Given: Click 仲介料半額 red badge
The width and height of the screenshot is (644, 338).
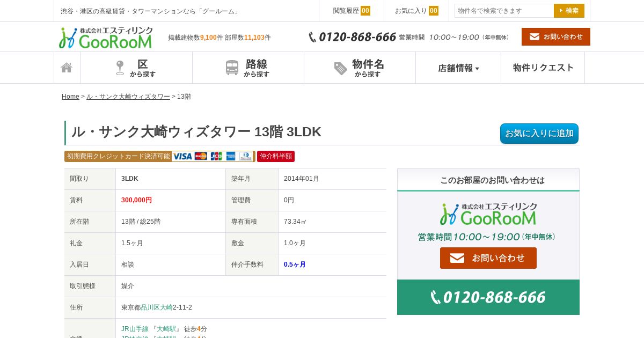Looking at the screenshot, I should click(x=276, y=156).
